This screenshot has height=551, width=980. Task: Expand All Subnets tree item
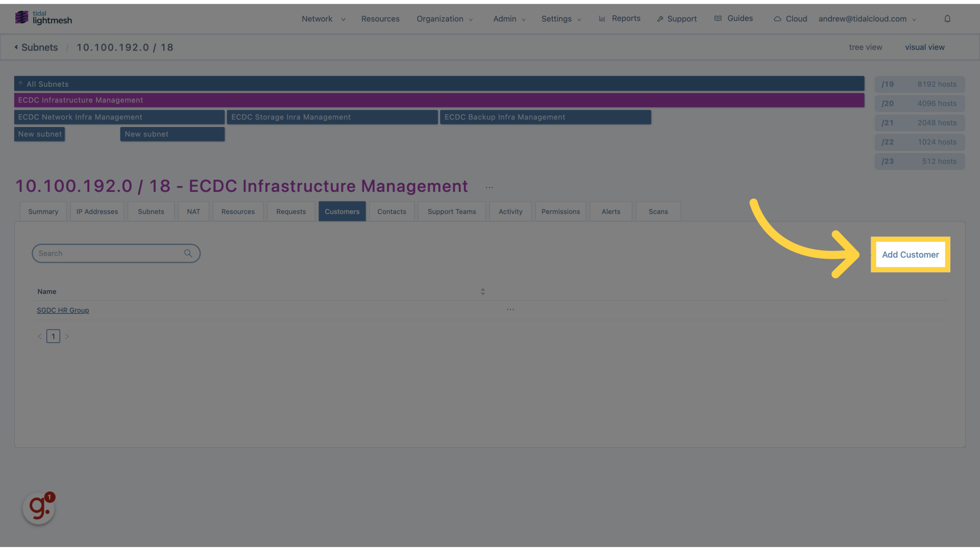[20, 84]
